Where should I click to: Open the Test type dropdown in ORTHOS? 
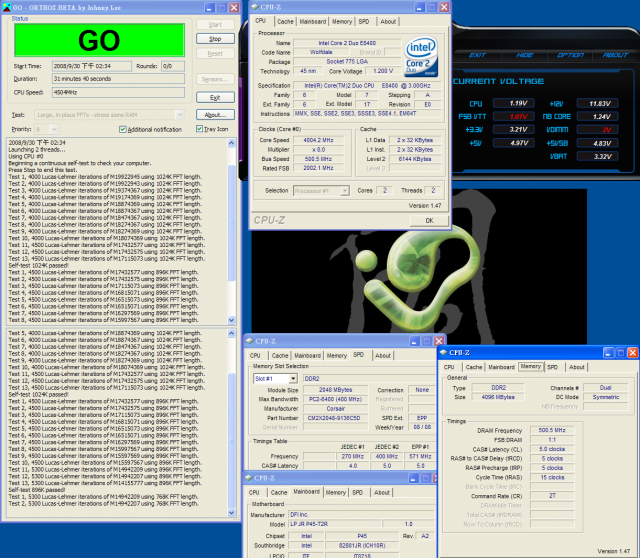click(x=179, y=115)
